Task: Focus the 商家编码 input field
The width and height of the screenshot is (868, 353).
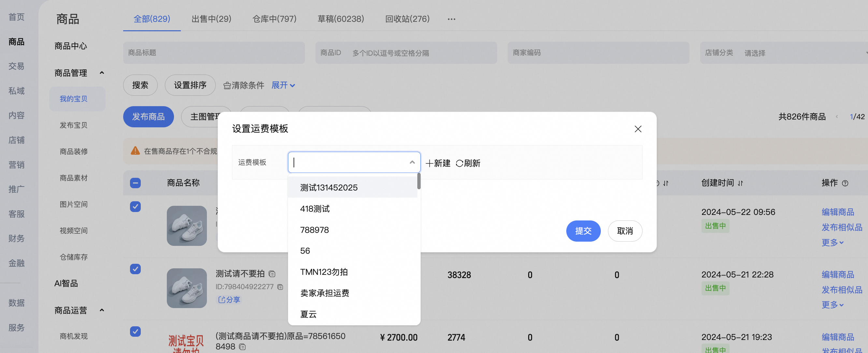Action: pos(599,53)
